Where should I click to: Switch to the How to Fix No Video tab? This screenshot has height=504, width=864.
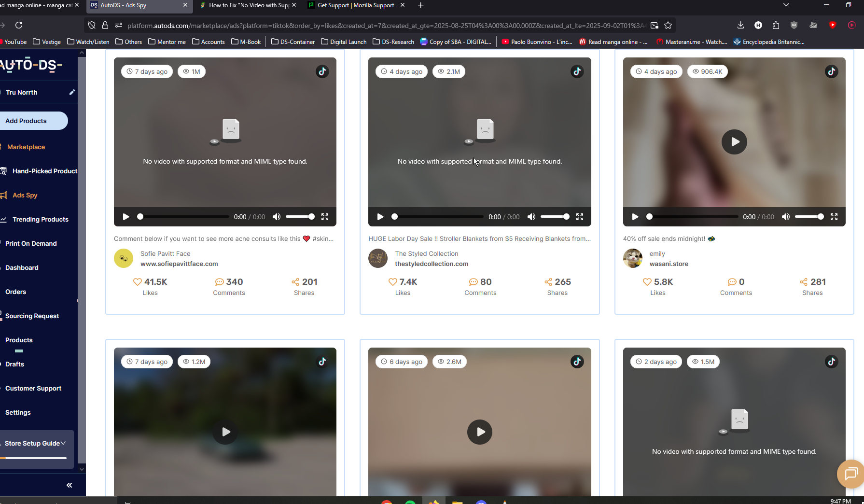pyautogui.click(x=249, y=5)
